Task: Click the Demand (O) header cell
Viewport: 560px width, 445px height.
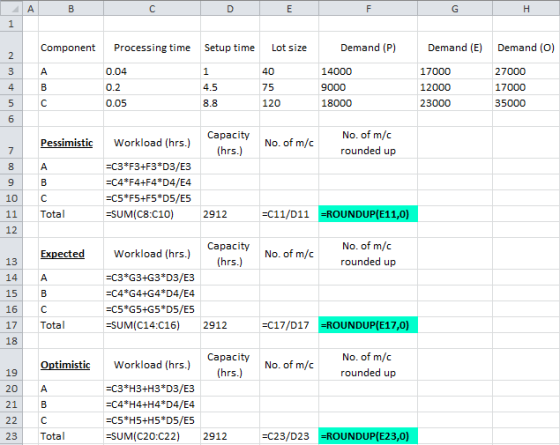Action: pyautogui.click(x=526, y=48)
